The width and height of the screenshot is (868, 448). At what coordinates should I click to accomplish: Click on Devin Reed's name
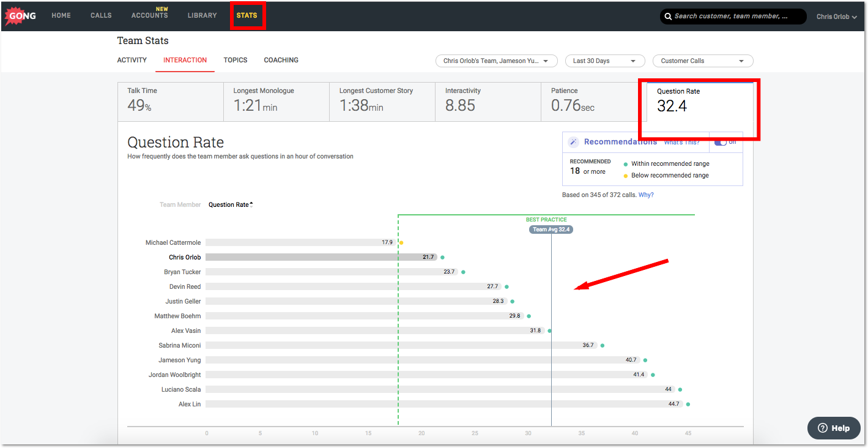tap(185, 286)
